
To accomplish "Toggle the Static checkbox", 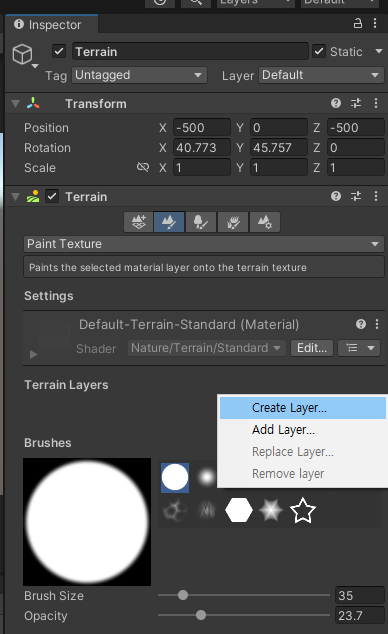I will [x=319, y=51].
